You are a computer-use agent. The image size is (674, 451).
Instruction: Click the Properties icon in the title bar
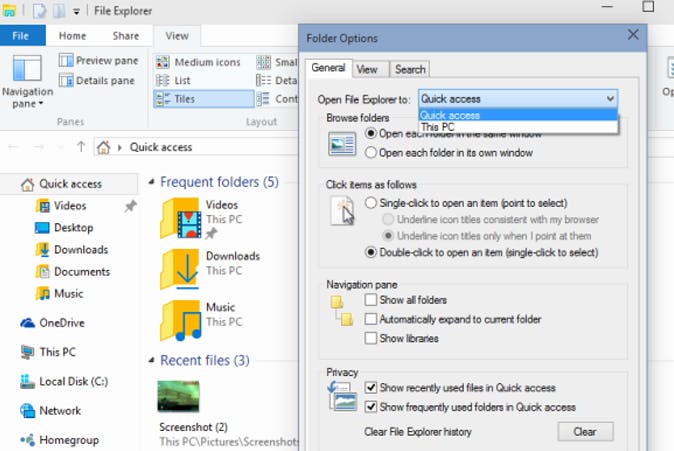click(x=40, y=11)
